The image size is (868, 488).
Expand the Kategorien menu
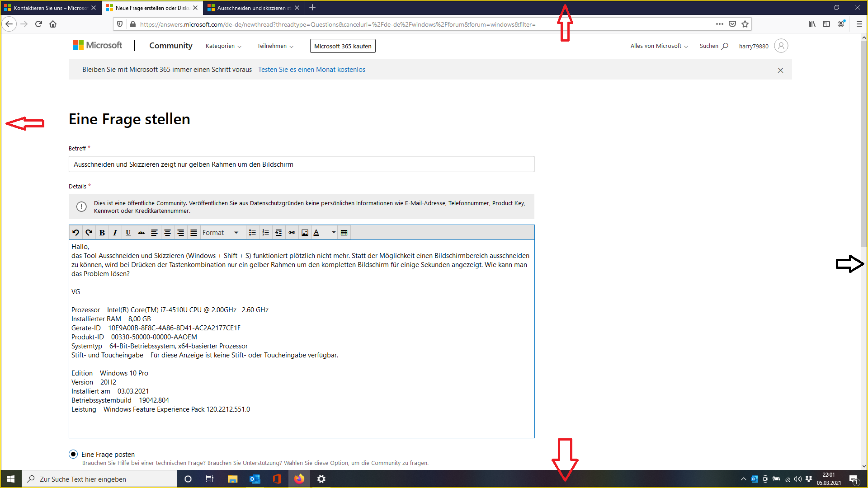pyautogui.click(x=223, y=46)
